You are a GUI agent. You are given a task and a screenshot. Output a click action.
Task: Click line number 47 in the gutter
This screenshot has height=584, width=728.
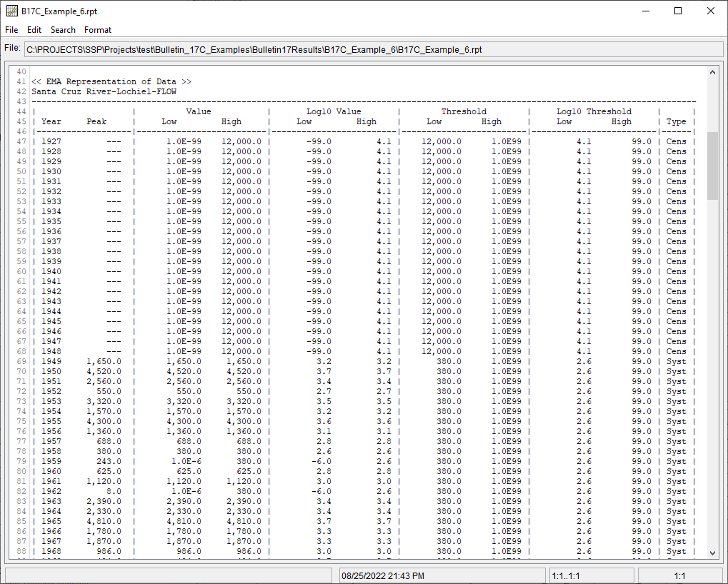tap(21, 141)
